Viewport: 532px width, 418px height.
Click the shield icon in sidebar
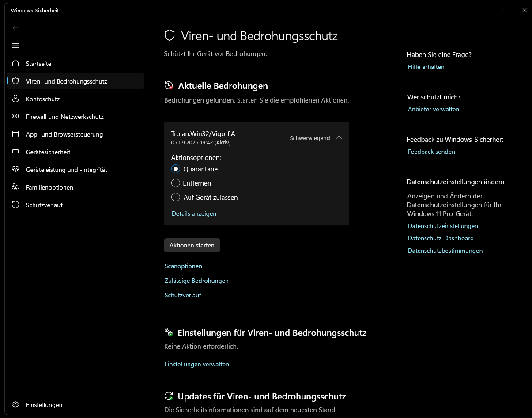click(15, 81)
